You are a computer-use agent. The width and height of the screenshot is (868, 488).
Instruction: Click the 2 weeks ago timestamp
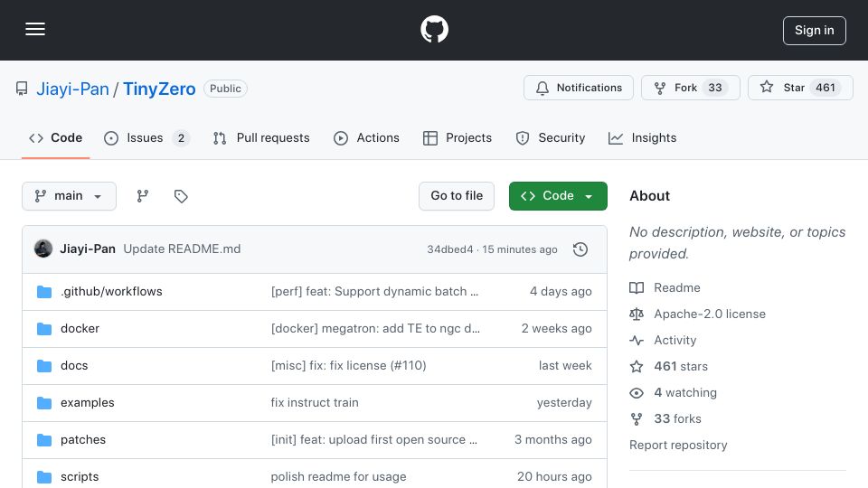[556, 329]
